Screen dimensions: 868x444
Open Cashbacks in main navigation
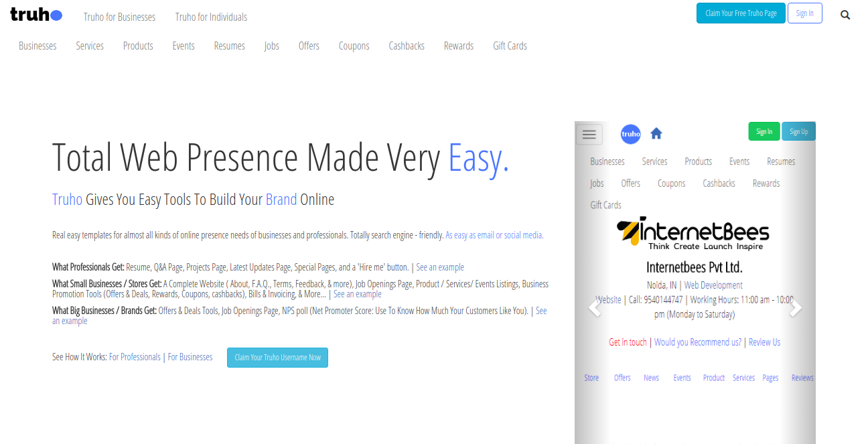tap(407, 46)
